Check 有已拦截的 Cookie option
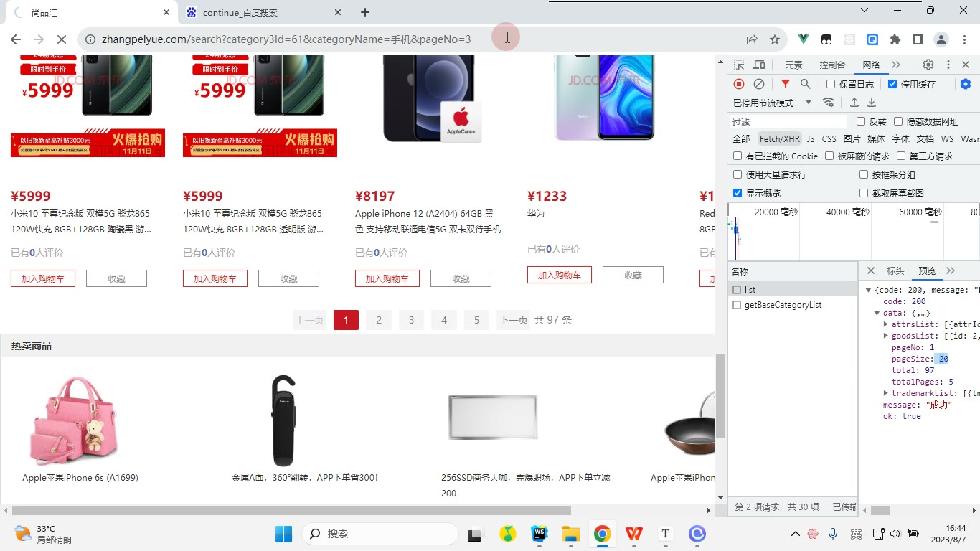 click(738, 156)
